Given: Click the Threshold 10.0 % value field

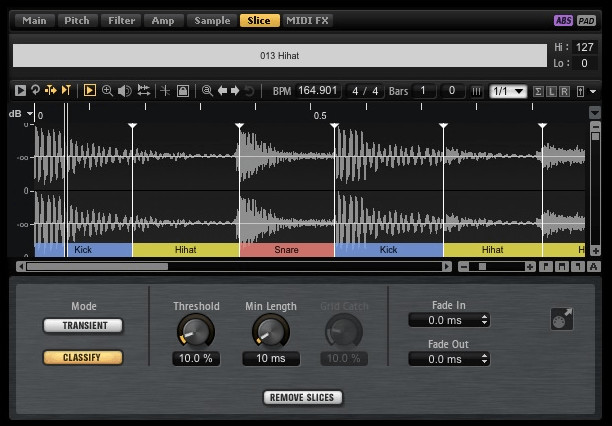Looking at the screenshot, I should pos(196,358).
